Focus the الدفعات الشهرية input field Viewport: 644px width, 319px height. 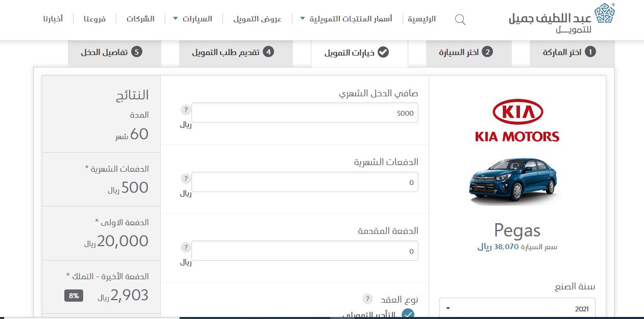[x=305, y=182]
